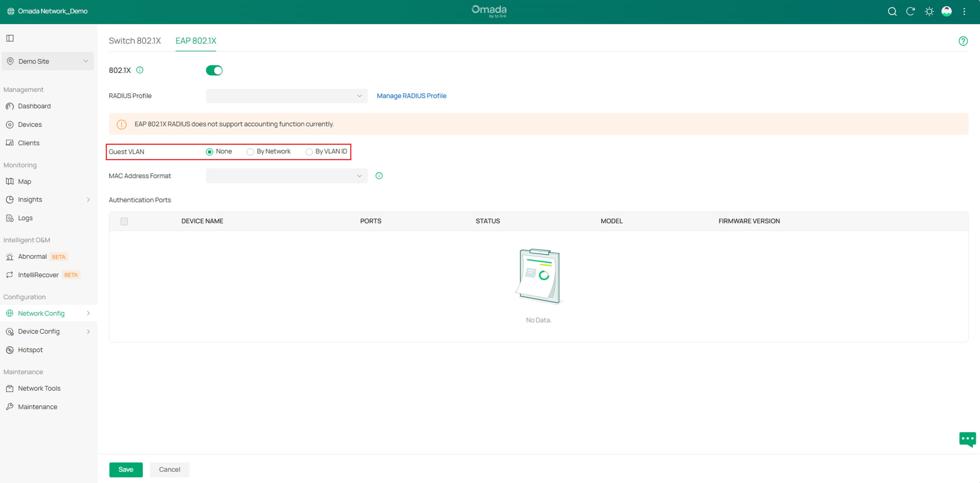
Task: Click the Omada logo in header
Action: [x=489, y=11]
